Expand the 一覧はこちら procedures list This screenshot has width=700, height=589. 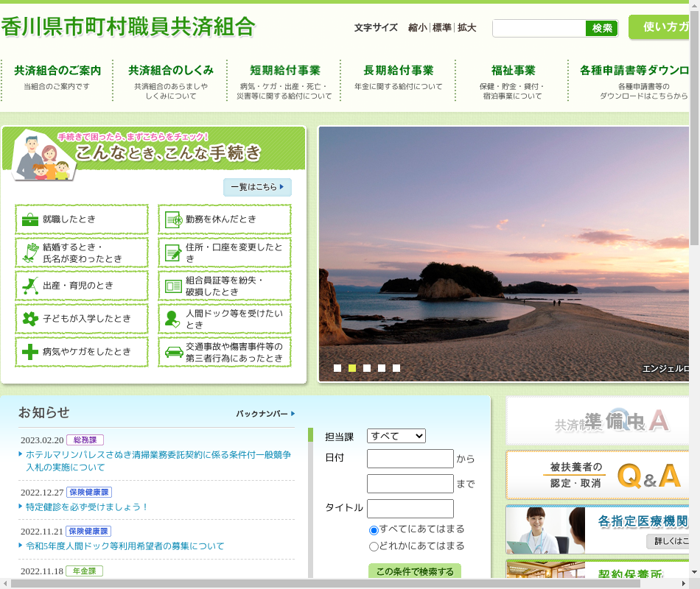pyautogui.click(x=257, y=187)
